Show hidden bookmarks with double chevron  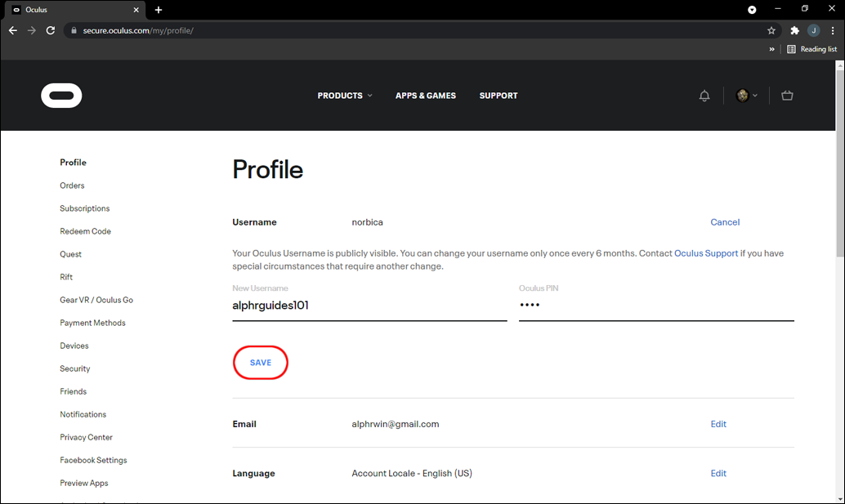(x=771, y=49)
